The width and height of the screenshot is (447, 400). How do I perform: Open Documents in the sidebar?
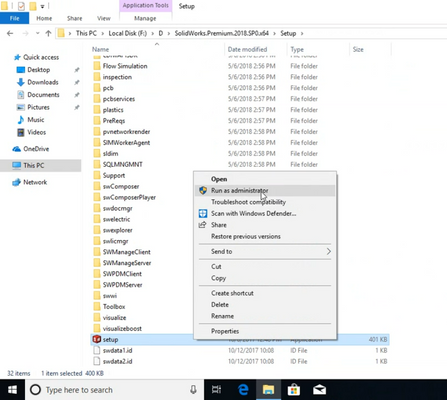click(43, 95)
